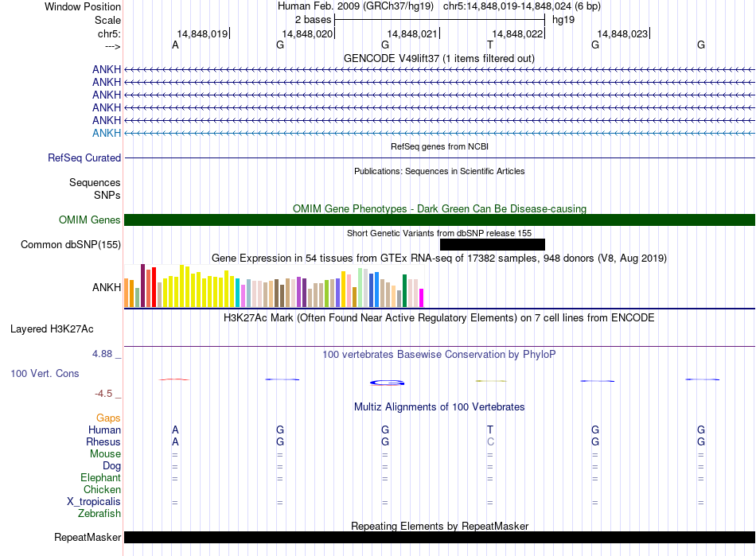Open the RefSeq Curated track label
Viewport: 756px width, 556px height.
(x=84, y=157)
